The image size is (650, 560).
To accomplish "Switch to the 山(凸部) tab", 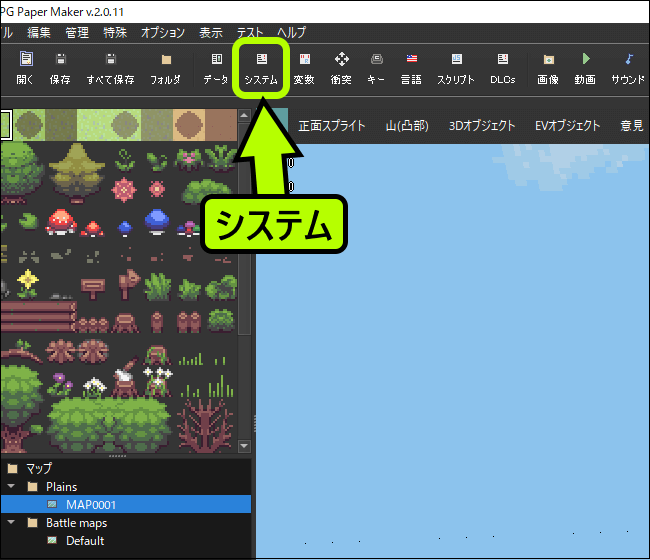I will (x=406, y=126).
